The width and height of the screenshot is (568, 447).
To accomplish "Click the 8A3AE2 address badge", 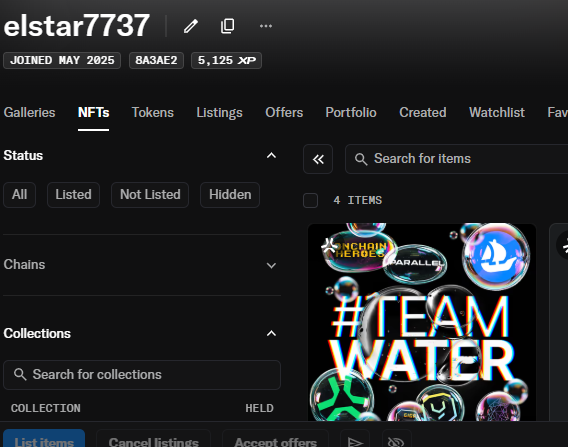I will coord(156,60).
